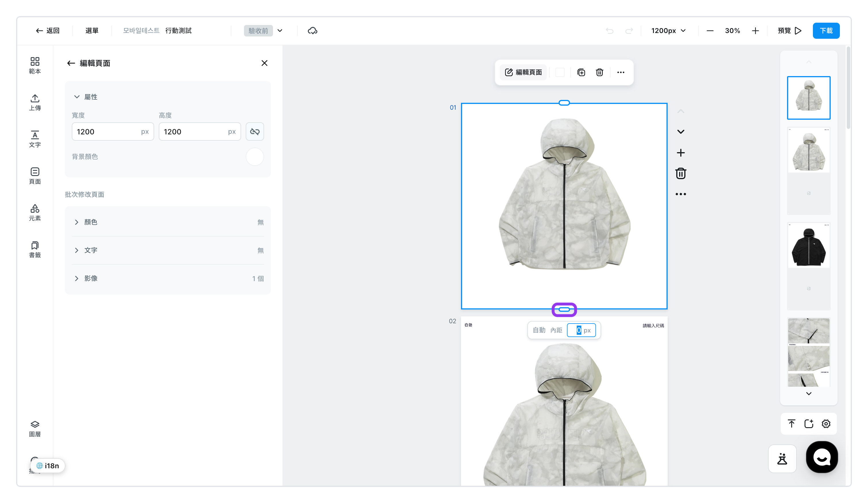
Task: Click the cloud save status icon
Action: [312, 31]
